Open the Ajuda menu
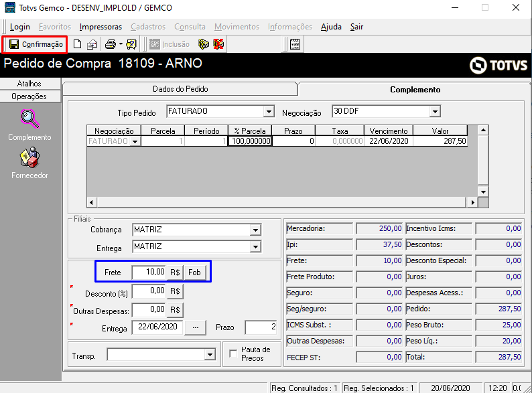 331,27
